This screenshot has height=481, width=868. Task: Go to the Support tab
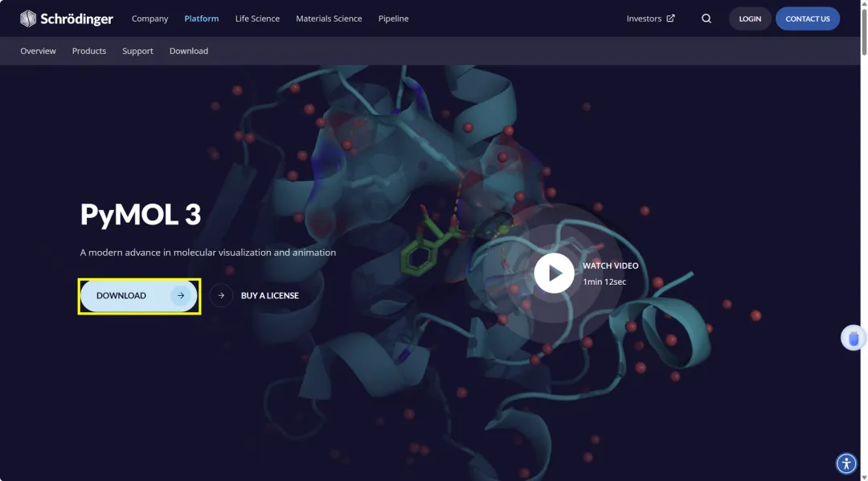[x=138, y=51]
